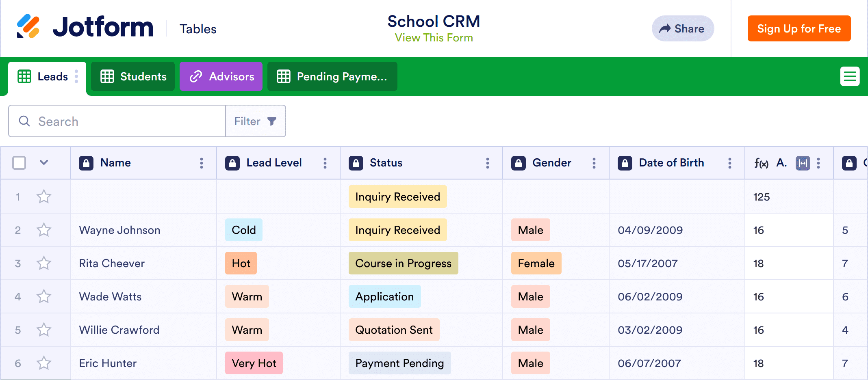Viewport: 868px width, 380px height.
Task: Open Date of Birth column options
Action: click(x=729, y=163)
